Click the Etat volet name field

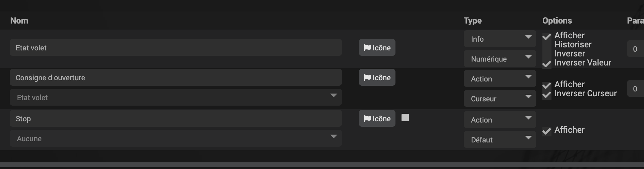pos(176,47)
